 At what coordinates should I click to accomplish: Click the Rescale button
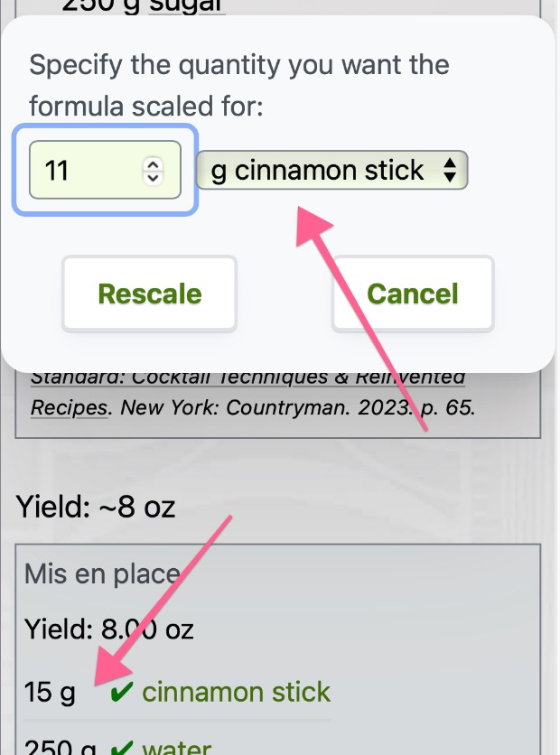tap(149, 294)
